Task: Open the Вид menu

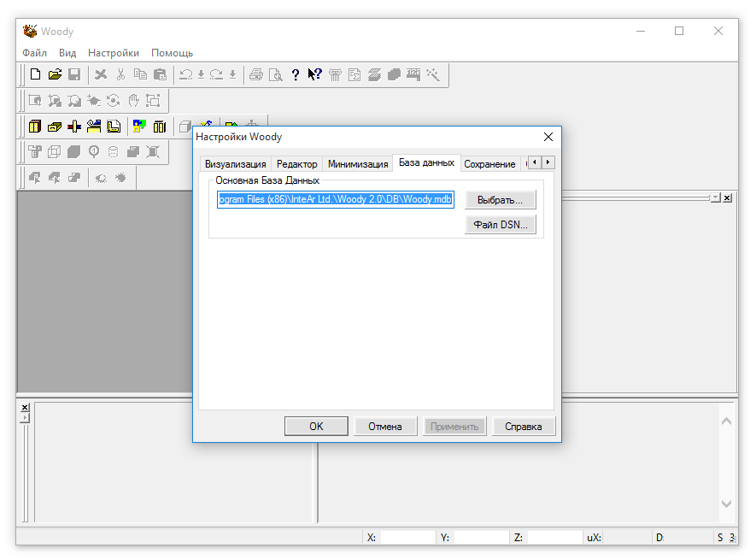Action: pos(67,53)
